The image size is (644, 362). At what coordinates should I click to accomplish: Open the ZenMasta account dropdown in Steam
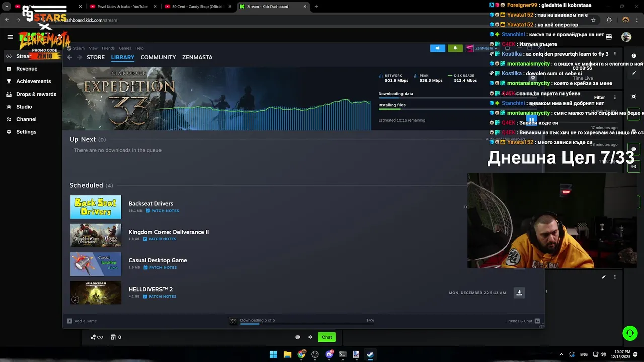click(481, 48)
